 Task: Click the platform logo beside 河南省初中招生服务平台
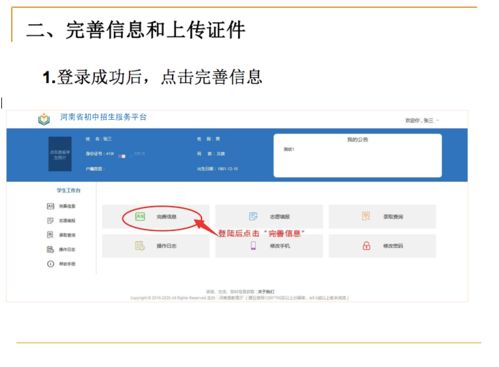[x=44, y=119]
